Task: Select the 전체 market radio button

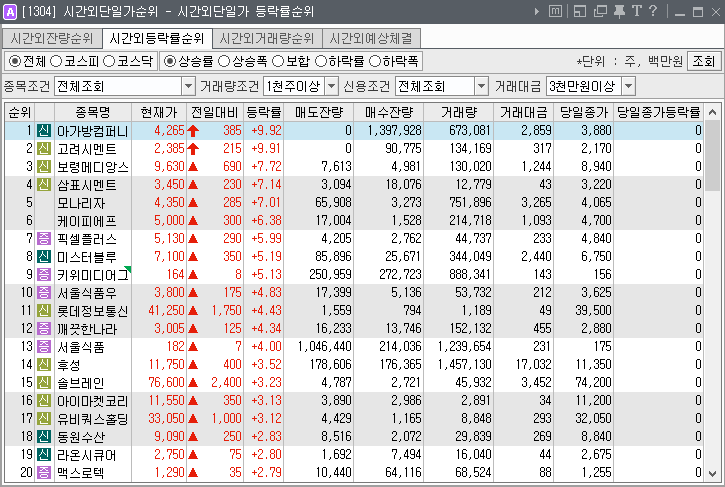Action: (x=15, y=61)
